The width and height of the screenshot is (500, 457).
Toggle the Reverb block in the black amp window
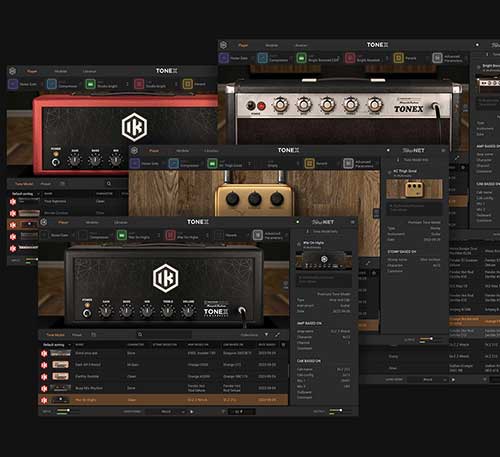[x=219, y=235]
